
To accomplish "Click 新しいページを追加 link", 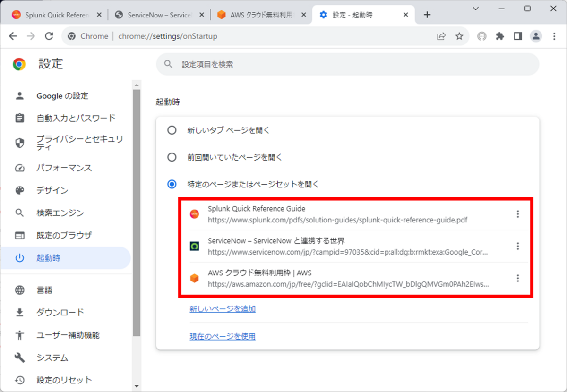I will coord(223,309).
